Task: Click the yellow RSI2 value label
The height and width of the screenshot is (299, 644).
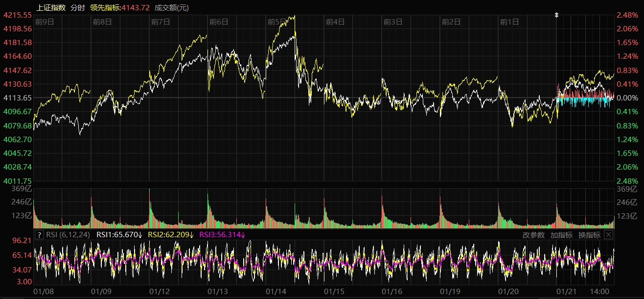Action: [x=171, y=235]
